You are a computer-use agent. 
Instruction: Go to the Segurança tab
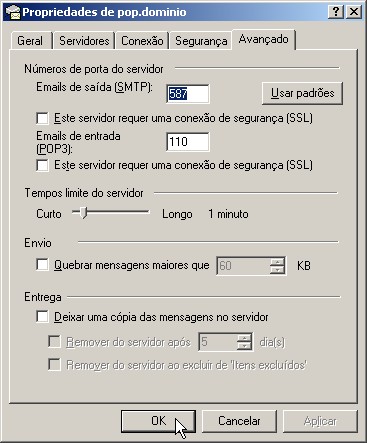[201, 41]
